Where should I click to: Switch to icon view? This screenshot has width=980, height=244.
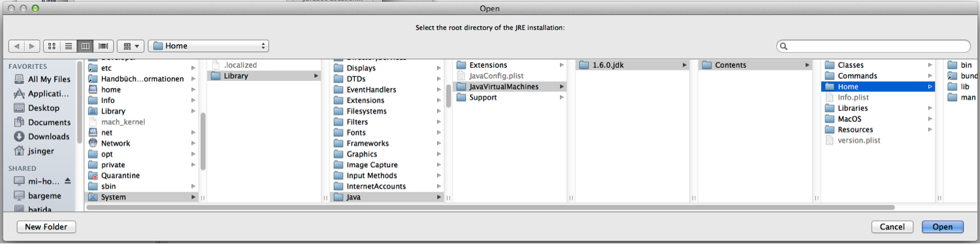[x=52, y=46]
